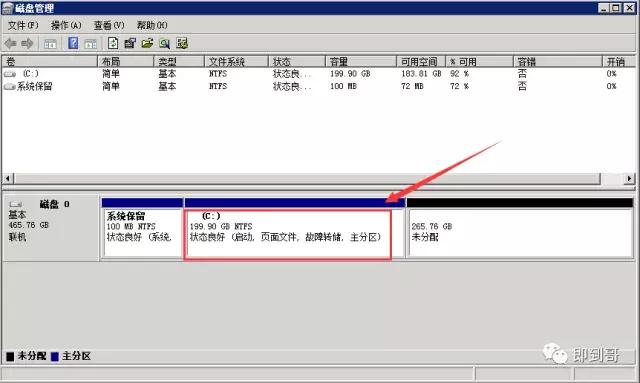Click the drive icon beside (C:) row
This screenshot has width=640, height=383.
[10, 74]
